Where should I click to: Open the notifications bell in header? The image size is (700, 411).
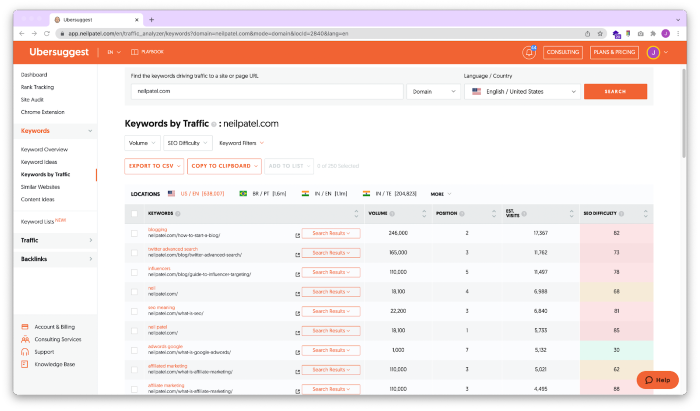click(529, 52)
